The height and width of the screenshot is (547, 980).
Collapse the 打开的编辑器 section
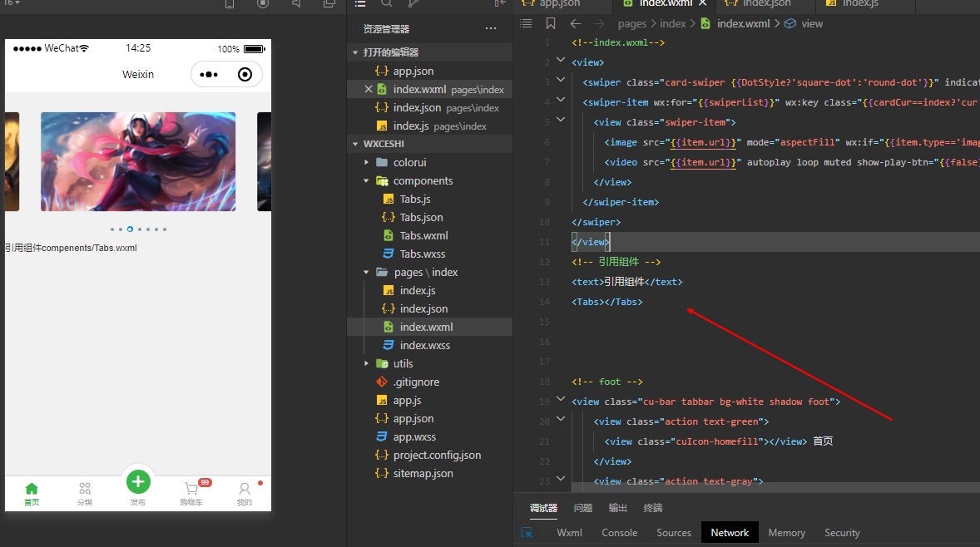355,52
